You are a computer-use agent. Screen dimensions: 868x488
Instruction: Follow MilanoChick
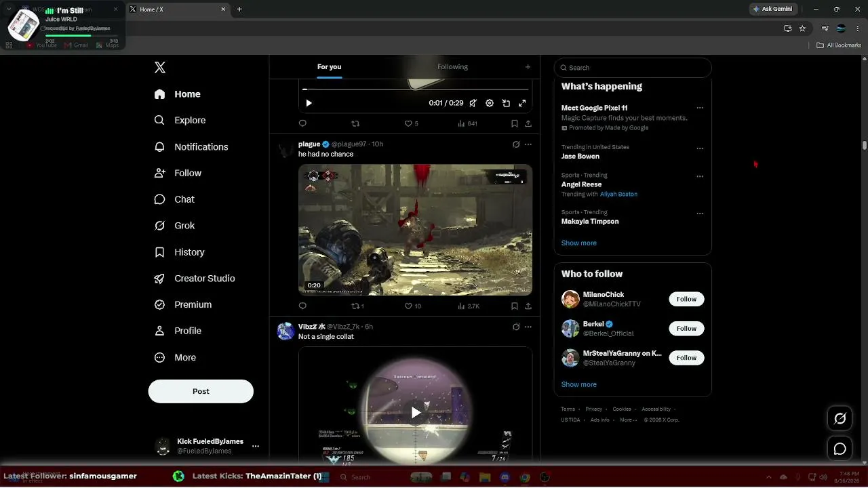(686, 299)
